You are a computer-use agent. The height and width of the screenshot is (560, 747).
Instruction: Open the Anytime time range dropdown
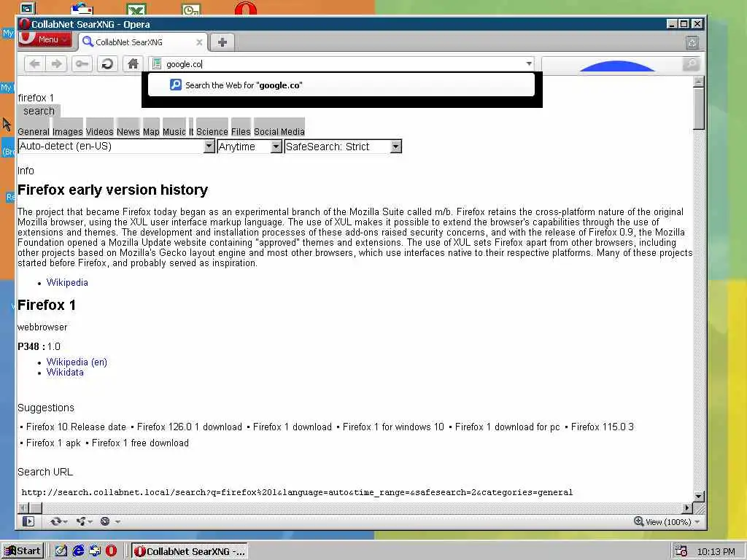pyautogui.click(x=249, y=146)
